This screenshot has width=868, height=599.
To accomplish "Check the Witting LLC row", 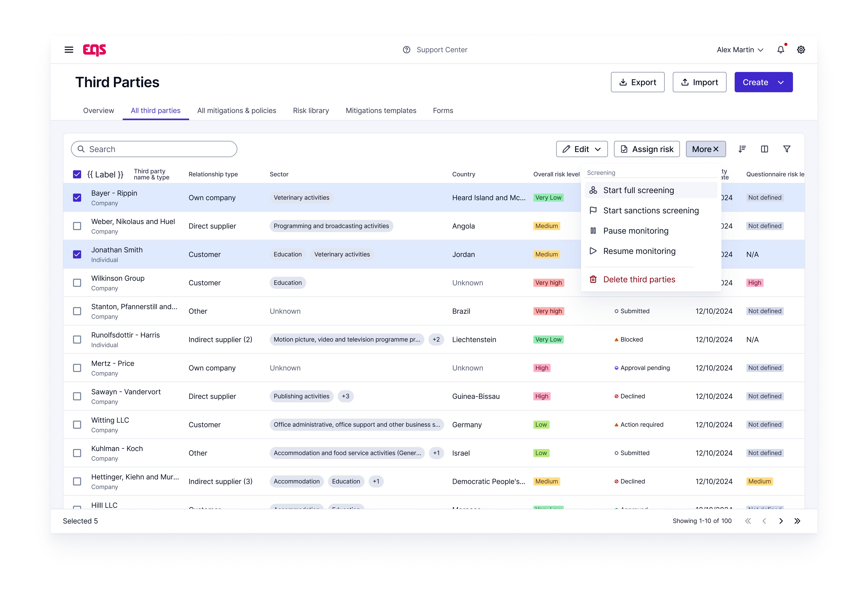I will 77,425.
